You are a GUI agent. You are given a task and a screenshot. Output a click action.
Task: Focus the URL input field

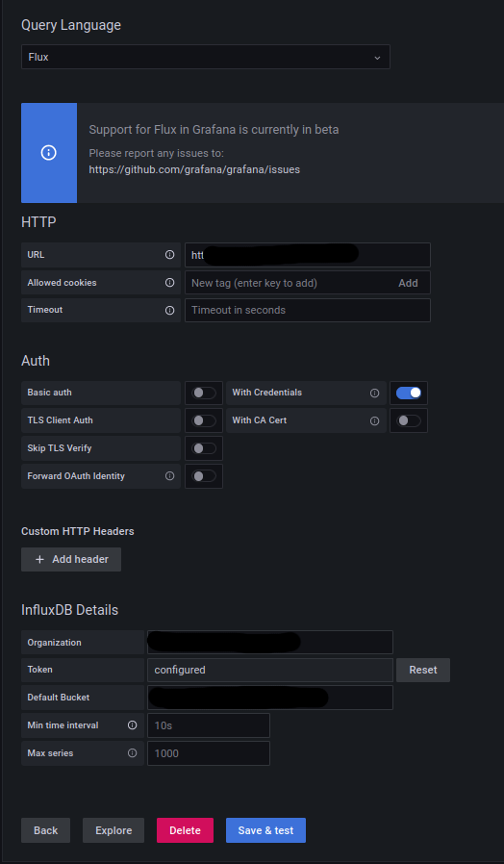tap(308, 255)
